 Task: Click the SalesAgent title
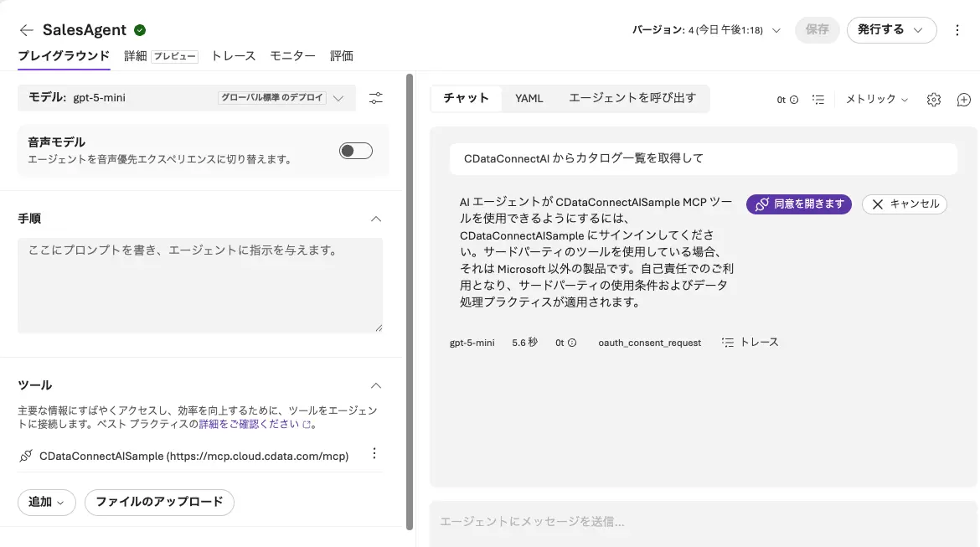(85, 30)
